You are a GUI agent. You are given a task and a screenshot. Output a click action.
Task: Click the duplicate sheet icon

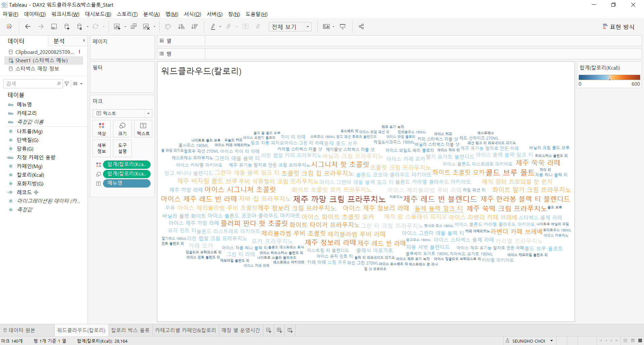(133, 26)
